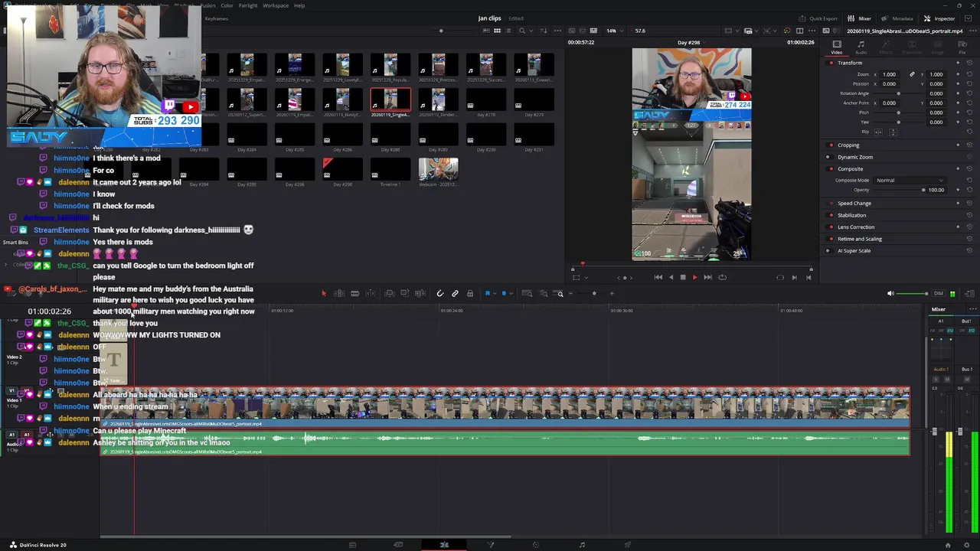
Task: Zoom in timeline with plus icon
Action: click(x=611, y=294)
